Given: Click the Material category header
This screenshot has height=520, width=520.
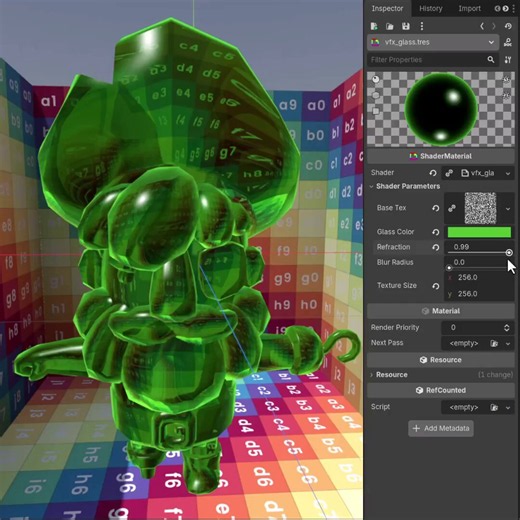Looking at the screenshot, I should pos(441,311).
